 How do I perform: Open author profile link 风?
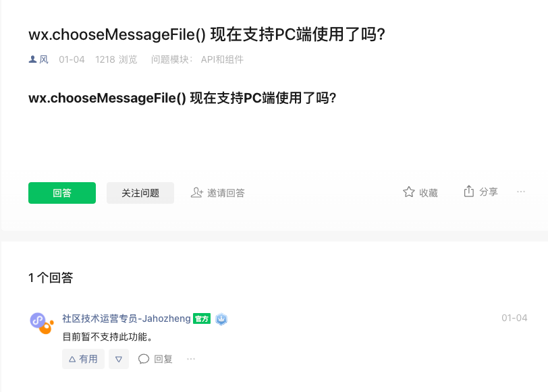click(44, 59)
